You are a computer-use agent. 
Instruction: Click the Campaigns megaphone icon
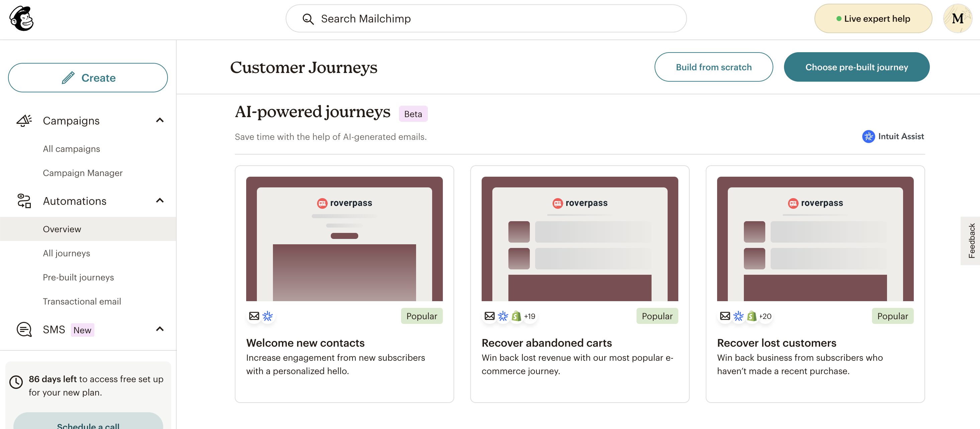point(24,120)
